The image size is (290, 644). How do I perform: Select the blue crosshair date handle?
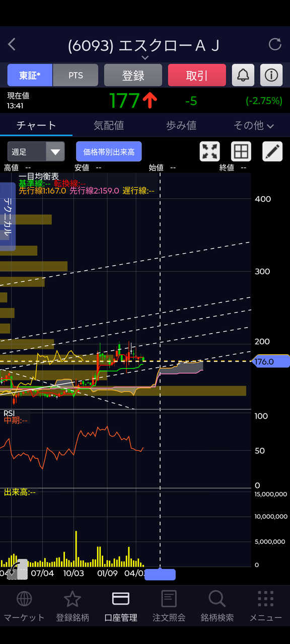pyautogui.click(x=160, y=574)
